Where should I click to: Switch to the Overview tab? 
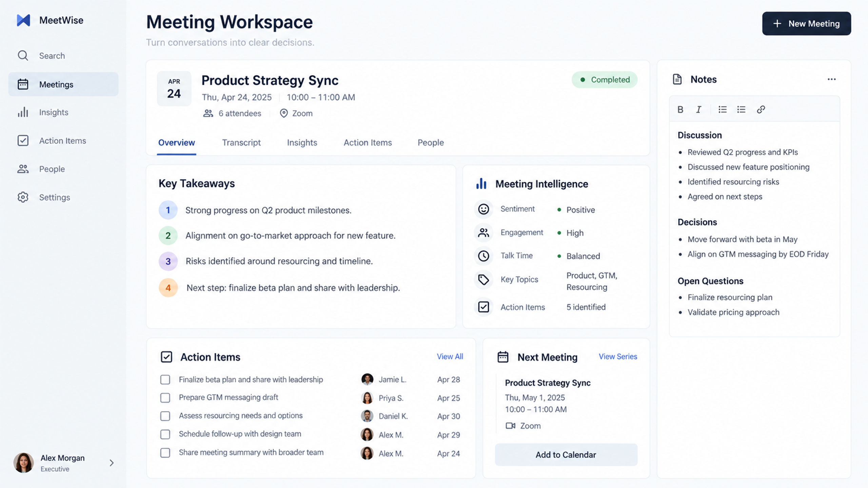pos(177,143)
